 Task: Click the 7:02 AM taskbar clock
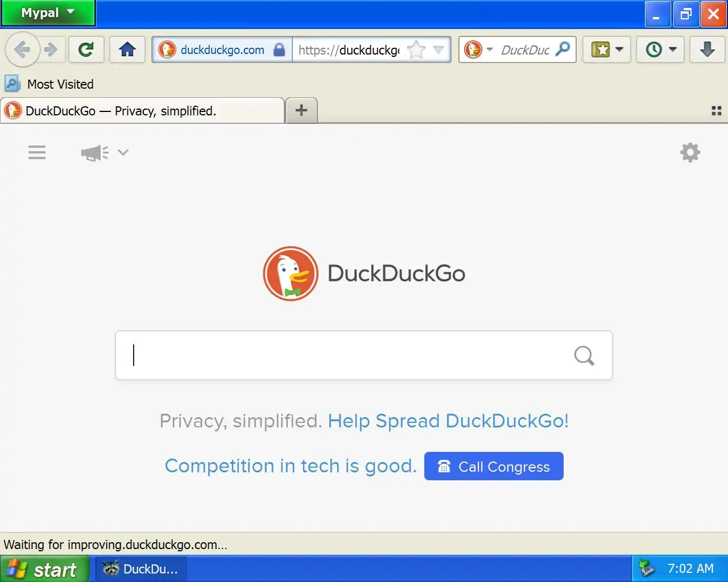[x=690, y=569]
